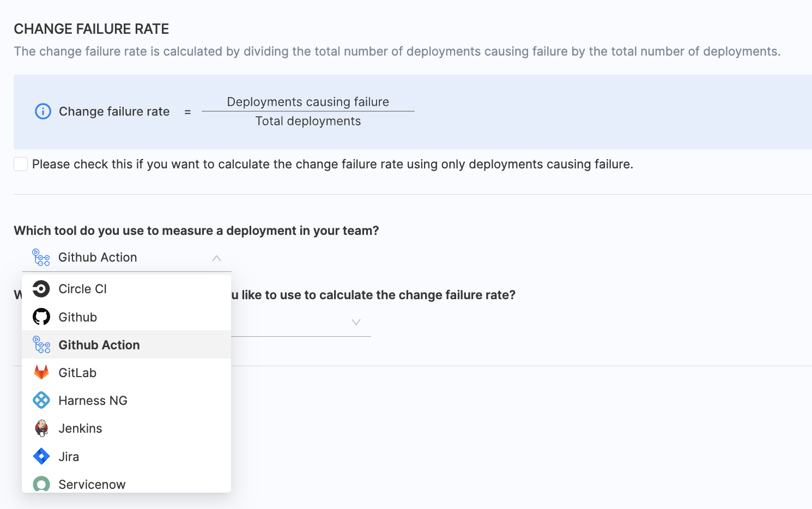Screen dimensions: 812x509
Task: Click the Circle CI logo icon
Action: point(41,289)
